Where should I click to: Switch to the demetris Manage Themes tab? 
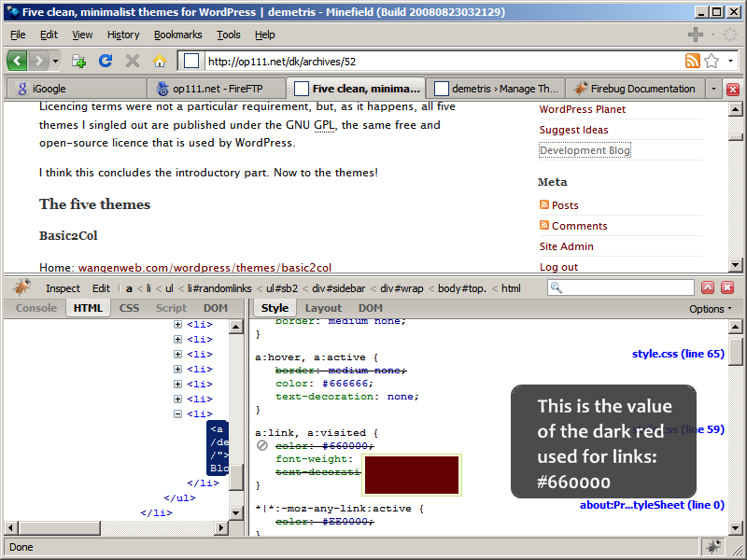click(495, 89)
